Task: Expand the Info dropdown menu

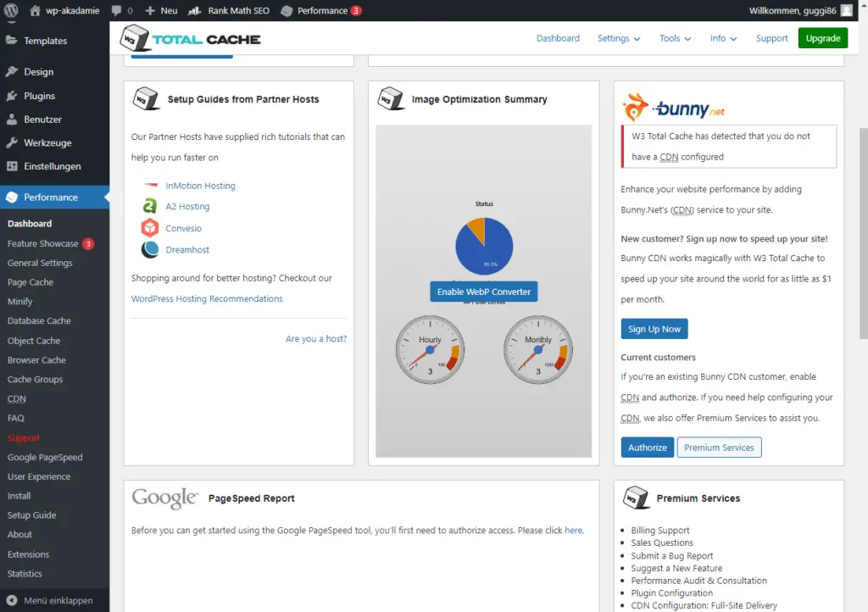Action: tap(723, 38)
